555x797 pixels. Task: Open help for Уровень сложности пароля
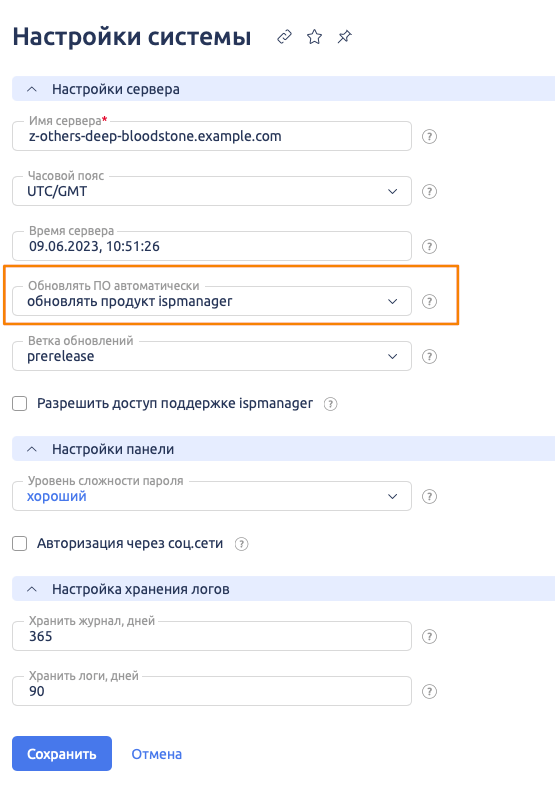[429, 497]
